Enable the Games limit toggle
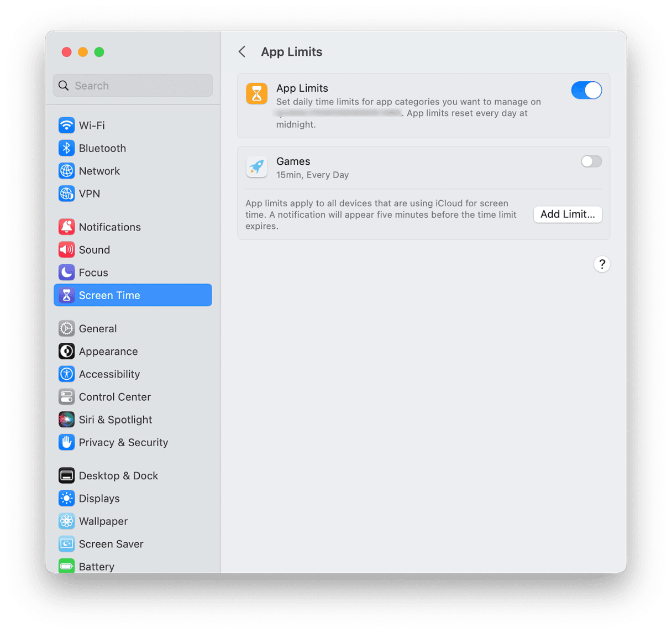The width and height of the screenshot is (672, 633). click(591, 161)
